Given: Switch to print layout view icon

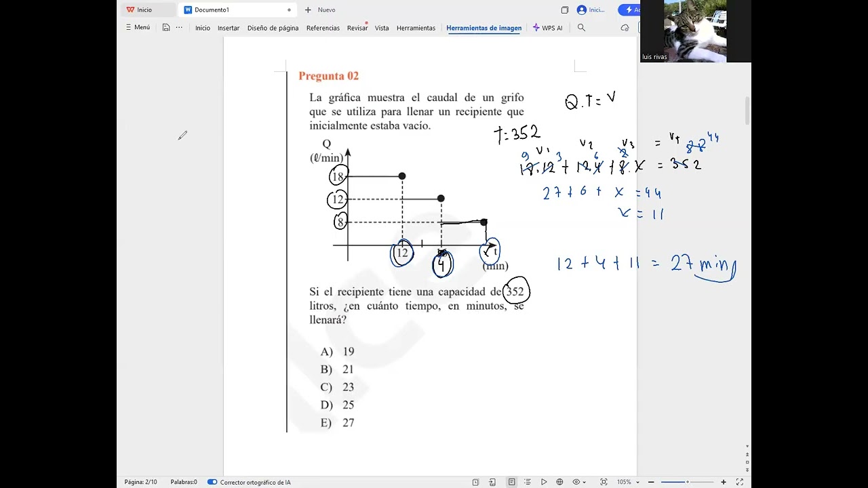Looking at the screenshot, I should coord(511,482).
